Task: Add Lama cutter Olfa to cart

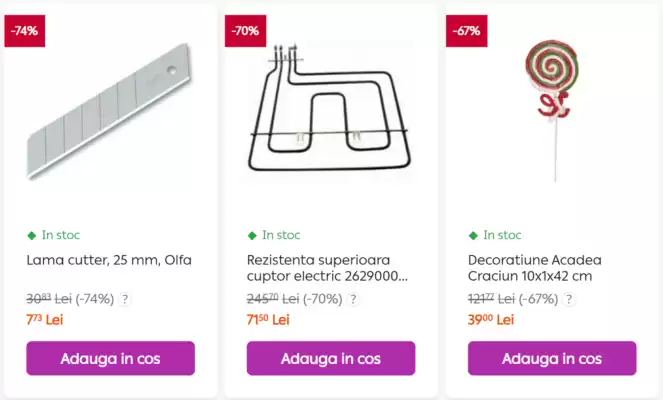Action: [x=110, y=358]
